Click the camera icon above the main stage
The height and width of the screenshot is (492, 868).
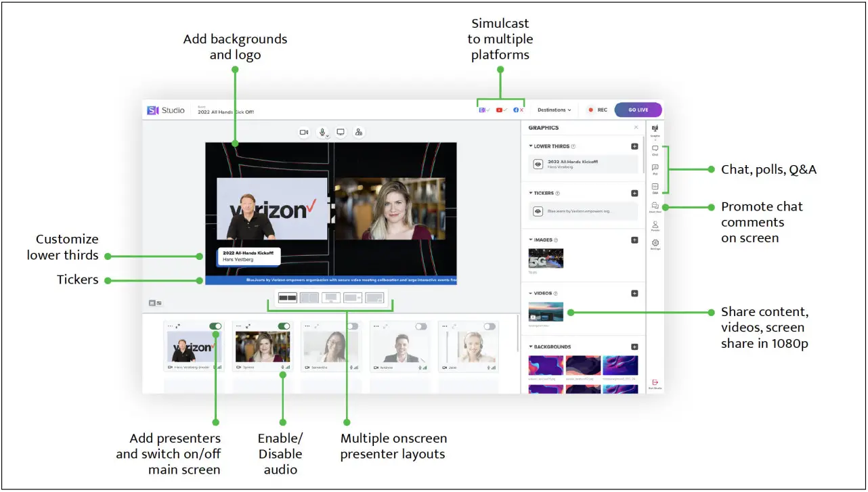(x=303, y=132)
